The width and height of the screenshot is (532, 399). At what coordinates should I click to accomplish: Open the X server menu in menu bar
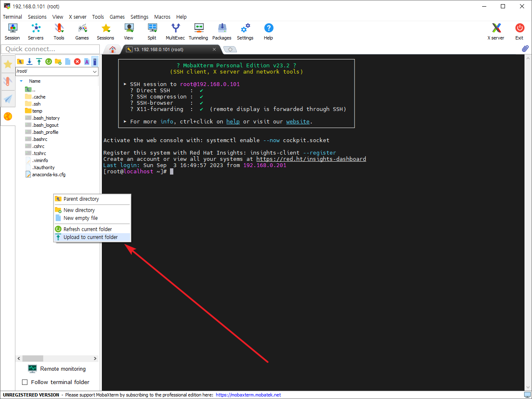(78, 17)
